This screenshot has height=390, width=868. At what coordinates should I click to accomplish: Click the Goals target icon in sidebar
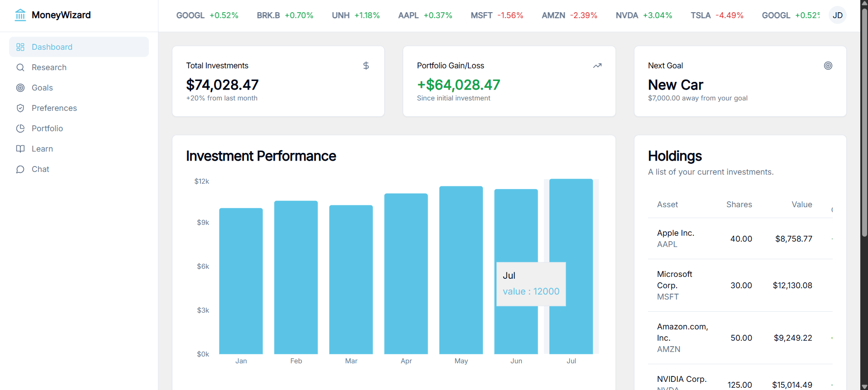[20, 88]
